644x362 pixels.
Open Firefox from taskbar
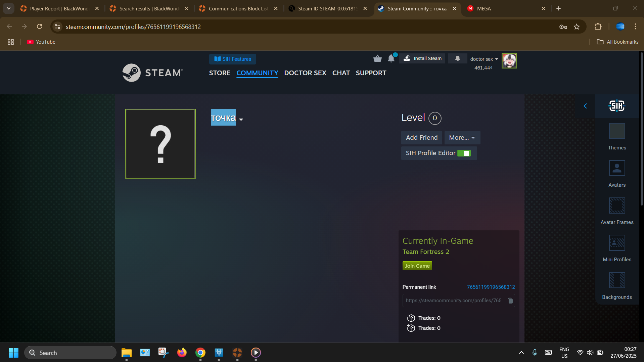(182, 353)
